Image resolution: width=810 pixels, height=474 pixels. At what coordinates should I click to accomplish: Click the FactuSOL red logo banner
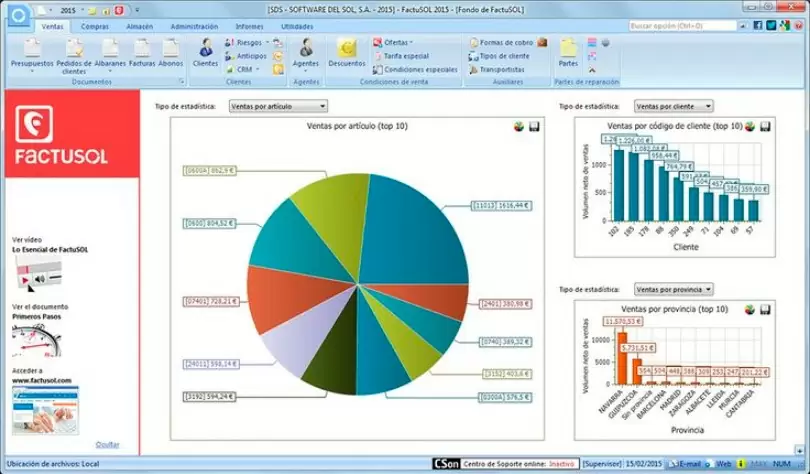click(72, 134)
